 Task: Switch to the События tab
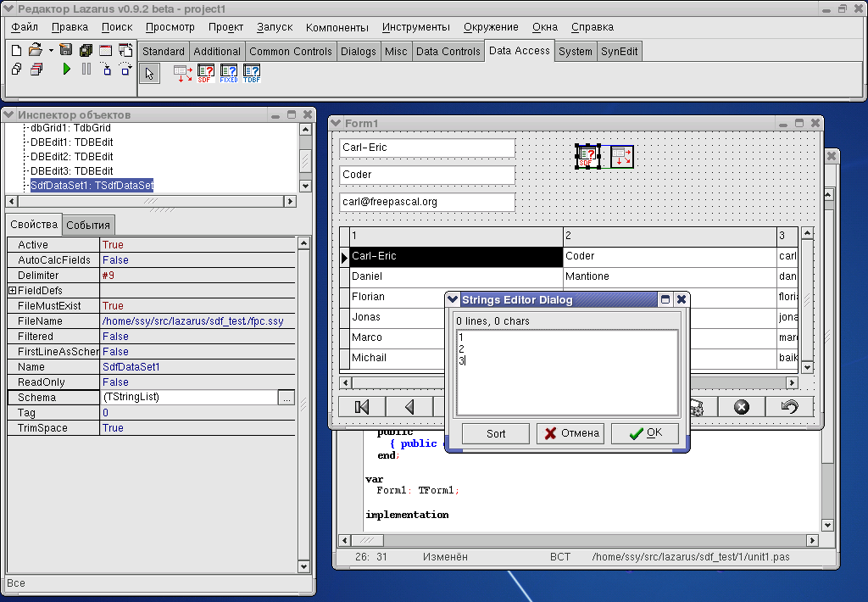point(88,225)
